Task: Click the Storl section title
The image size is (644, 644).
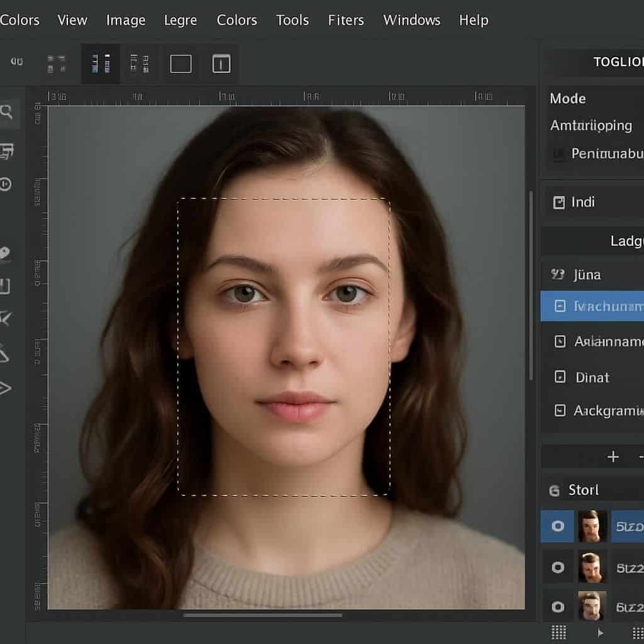Action: point(583,490)
